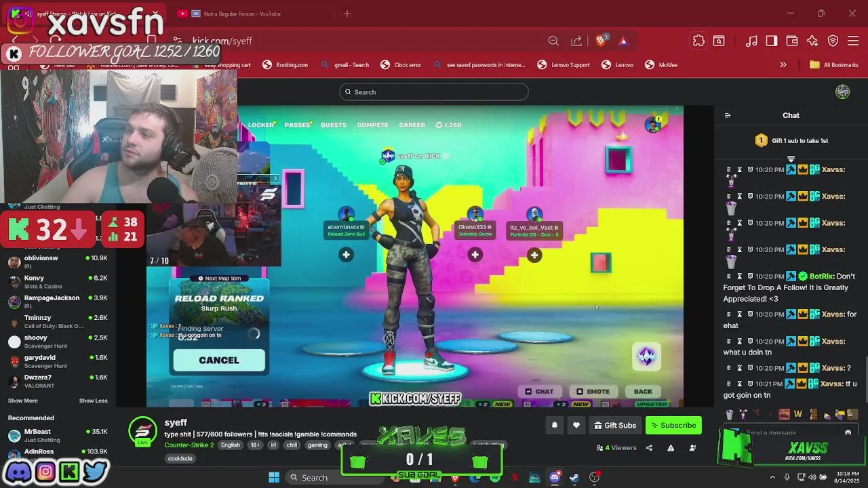Open the emoji picker in message box

click(848, 432)
